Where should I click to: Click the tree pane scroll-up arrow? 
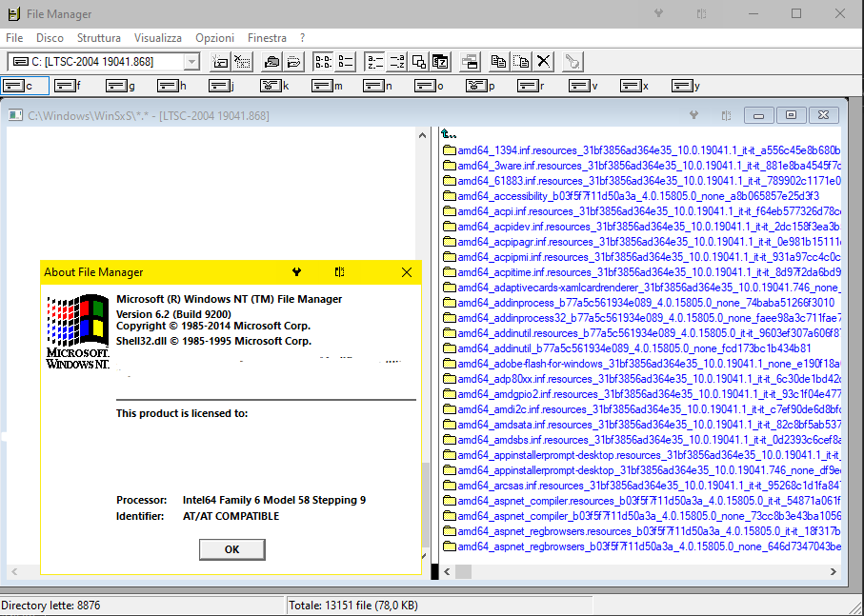pyautogui.click(x=423, y=135)
